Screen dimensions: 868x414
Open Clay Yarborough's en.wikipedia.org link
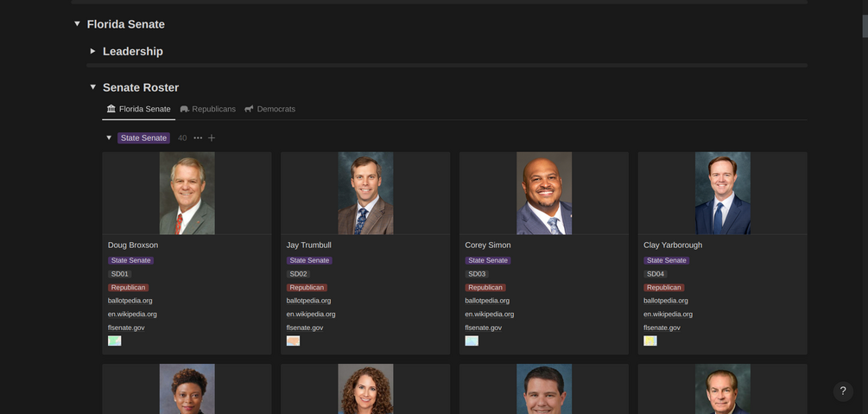(668, 315)
